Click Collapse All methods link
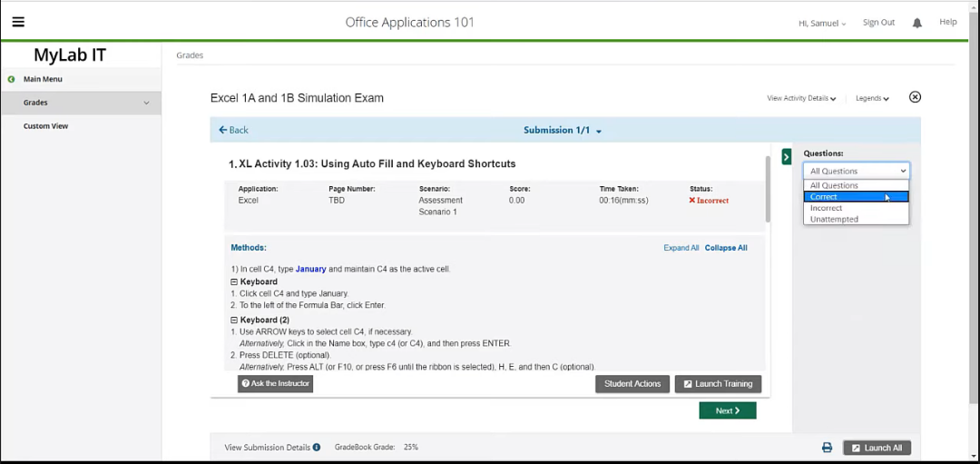The height and width of the screenshot is (464, 980). coord(726,248)
